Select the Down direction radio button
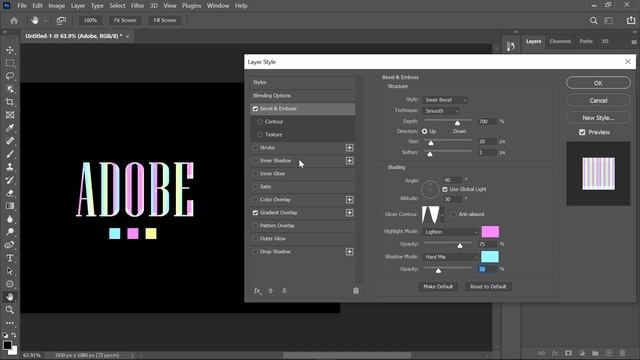The height and width of the screenshot is (360, 640). [x=449, y=131]
